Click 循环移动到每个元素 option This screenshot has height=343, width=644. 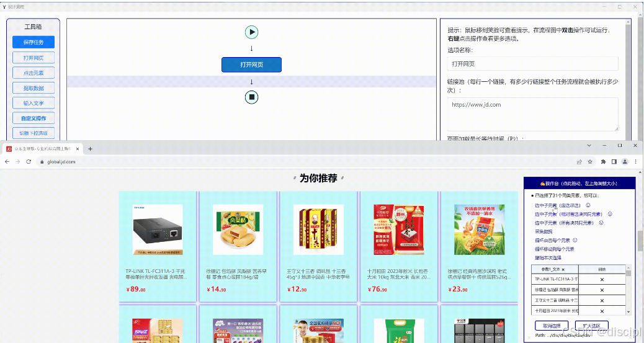click(554, 249)
